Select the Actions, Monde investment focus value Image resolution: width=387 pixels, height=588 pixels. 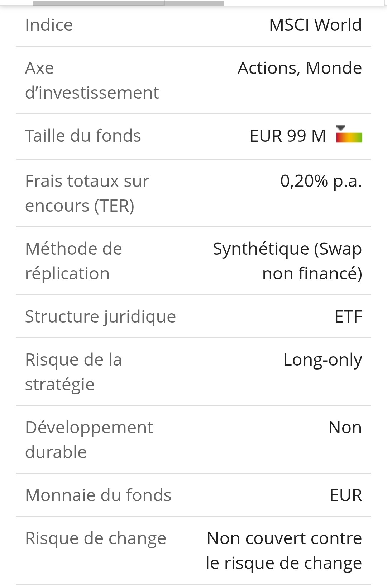pyautogui.click(x=300, y=68)
